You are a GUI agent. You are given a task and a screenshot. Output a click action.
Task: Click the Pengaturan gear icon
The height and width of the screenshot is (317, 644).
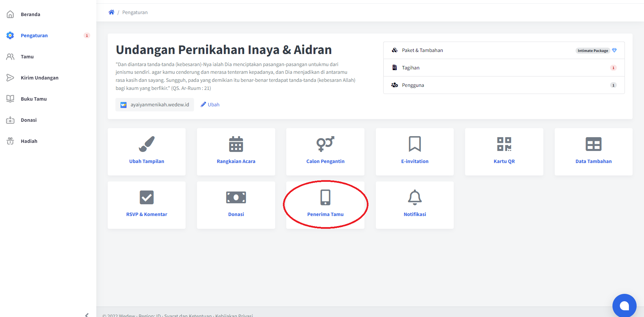tap(10, 35)
